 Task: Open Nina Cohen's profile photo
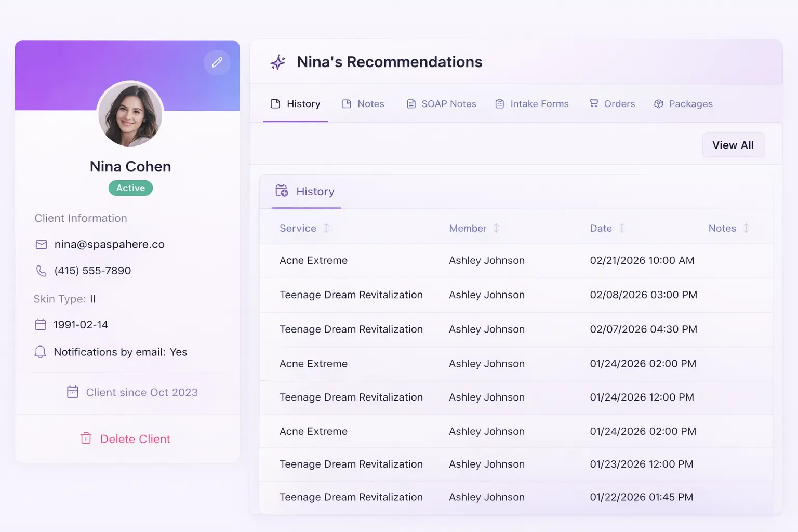click(130, 114)
